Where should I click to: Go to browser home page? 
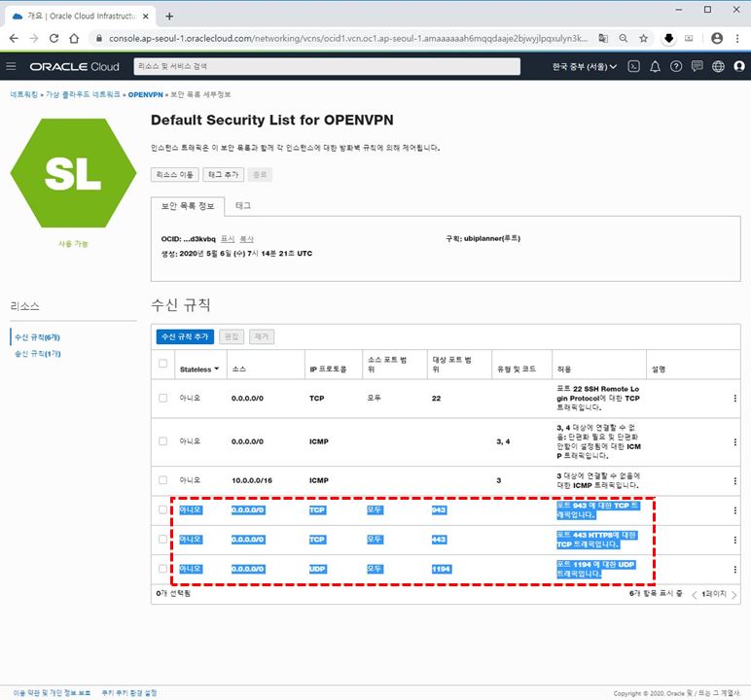click(74, 38)
